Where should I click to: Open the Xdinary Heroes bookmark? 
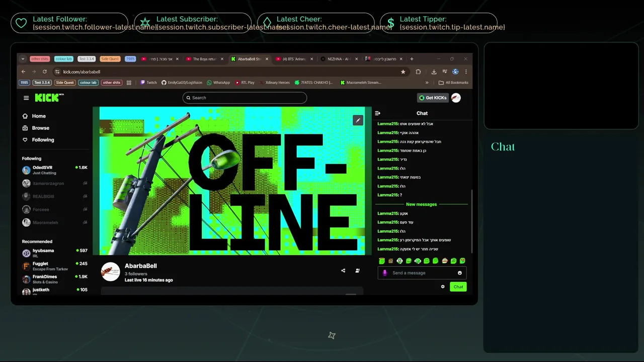tap(275, 82)
